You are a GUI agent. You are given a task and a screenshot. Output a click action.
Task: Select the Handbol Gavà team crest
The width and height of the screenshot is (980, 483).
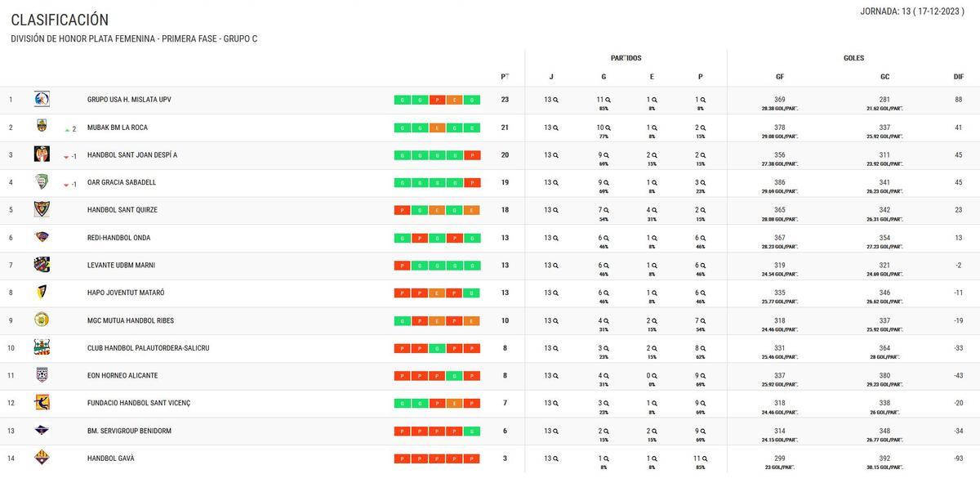42,458
